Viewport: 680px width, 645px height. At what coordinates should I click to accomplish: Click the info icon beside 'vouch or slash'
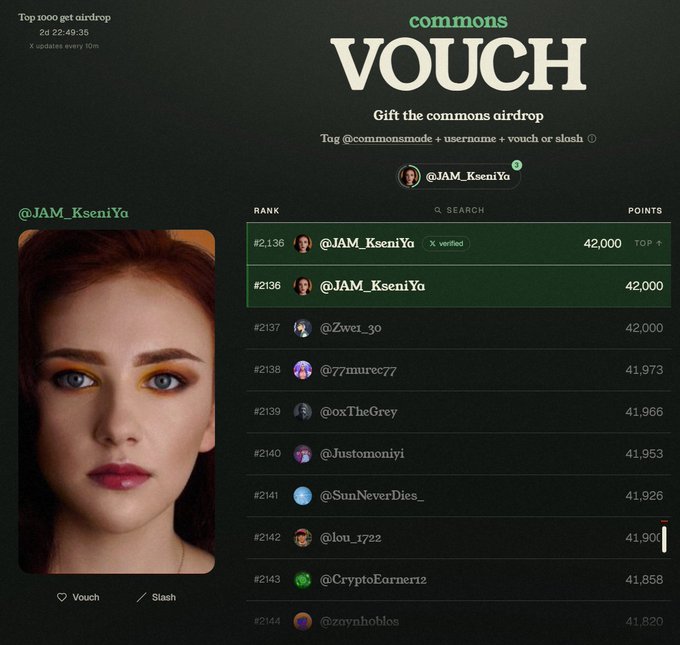pos(592,138)
